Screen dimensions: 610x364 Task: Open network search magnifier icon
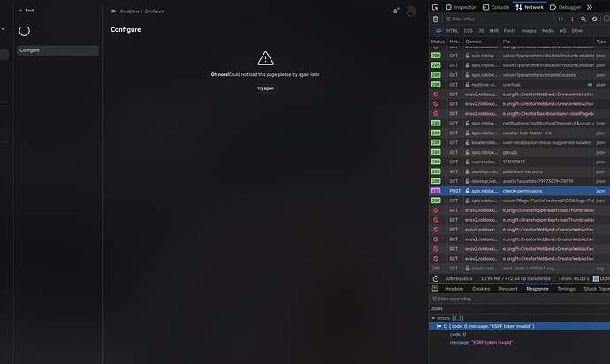583,19
